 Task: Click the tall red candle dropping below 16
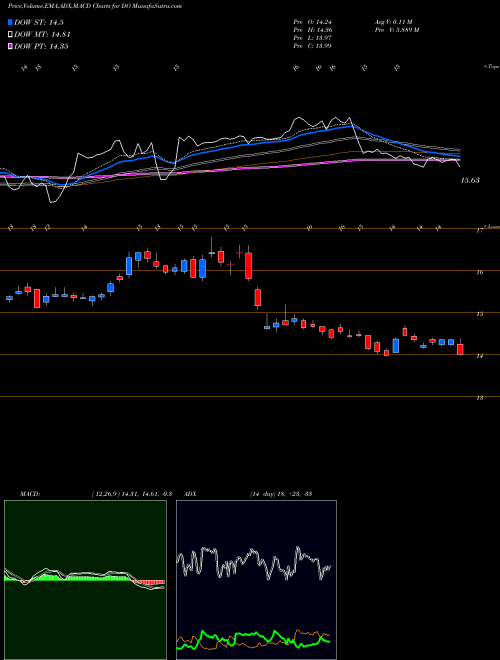pyautogui.click(x=249, y=266)
